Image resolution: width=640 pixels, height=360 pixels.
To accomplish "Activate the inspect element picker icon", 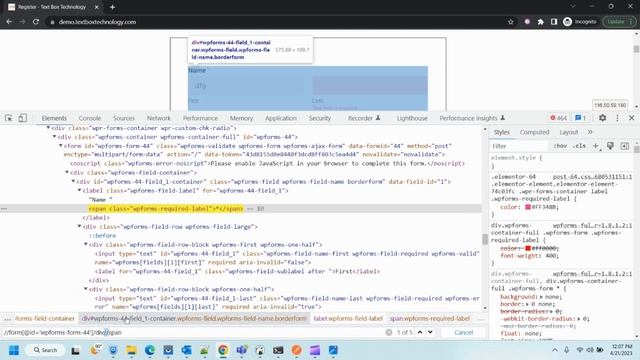I will pos(9,118).
